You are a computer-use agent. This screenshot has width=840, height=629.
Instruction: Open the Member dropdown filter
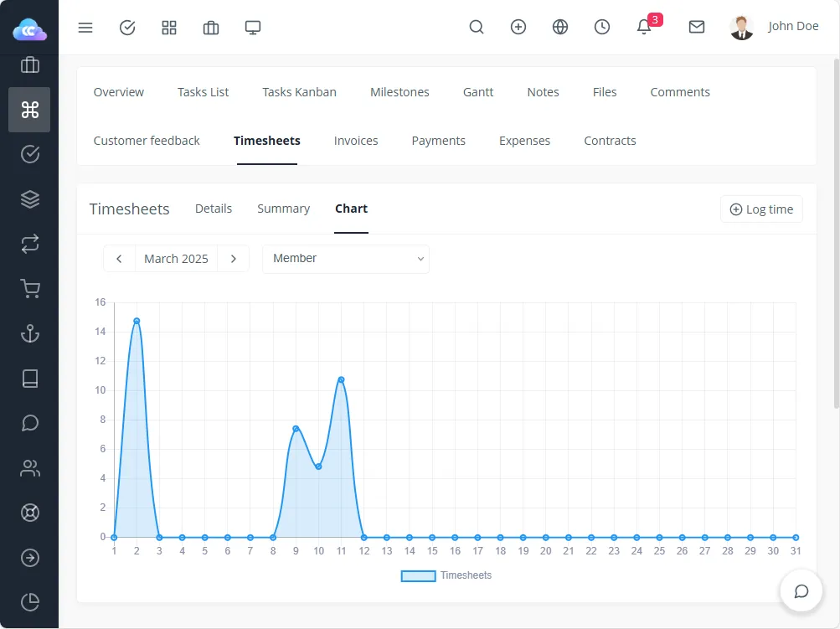point(346,259)
